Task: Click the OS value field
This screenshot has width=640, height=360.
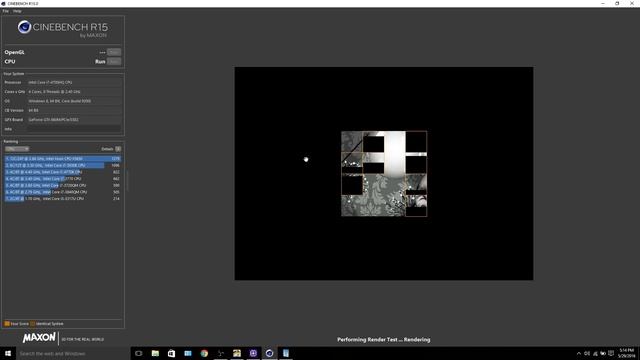Action: tap(74, 101)
